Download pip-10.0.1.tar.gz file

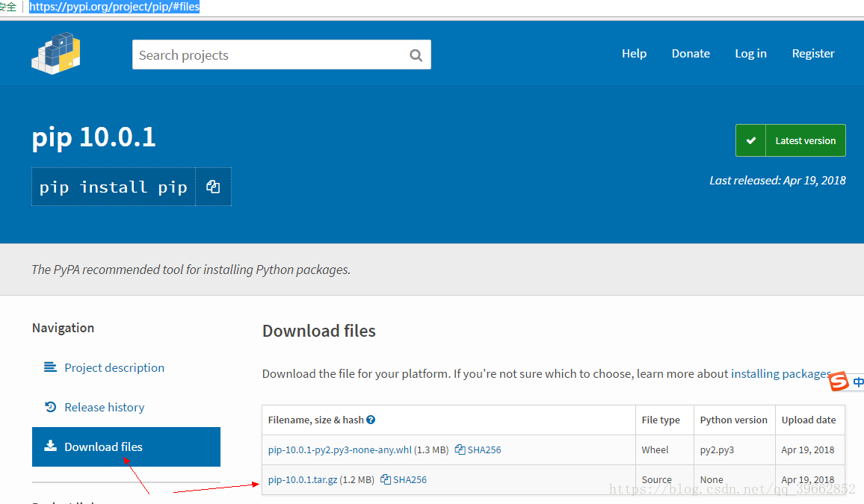point(303,480)
